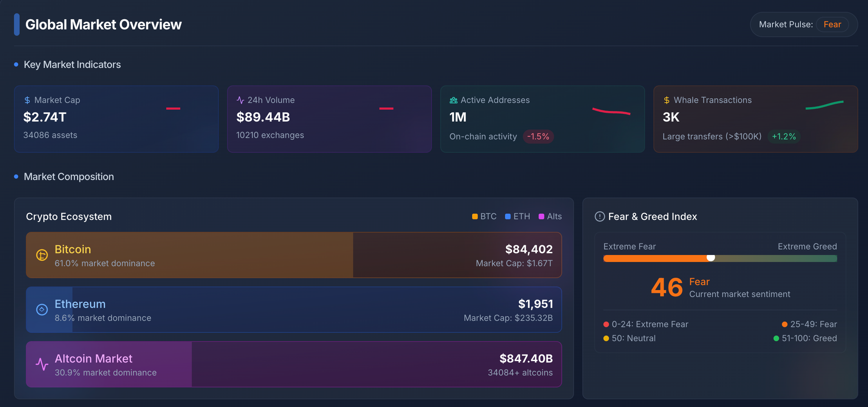The image size is (868, 407).
Task: Click the 1M active addresses value
Action: [458, 117]
